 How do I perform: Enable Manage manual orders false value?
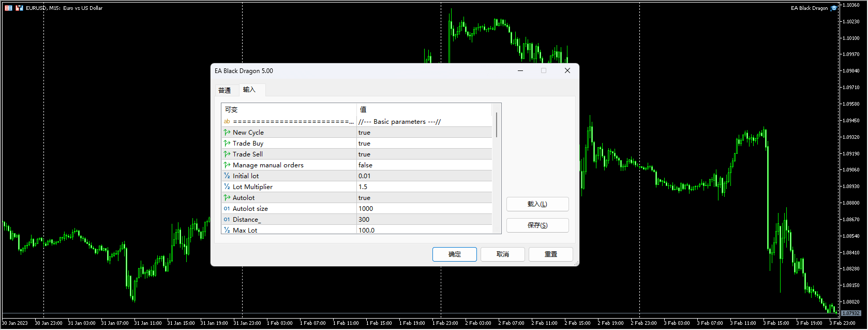424,165
